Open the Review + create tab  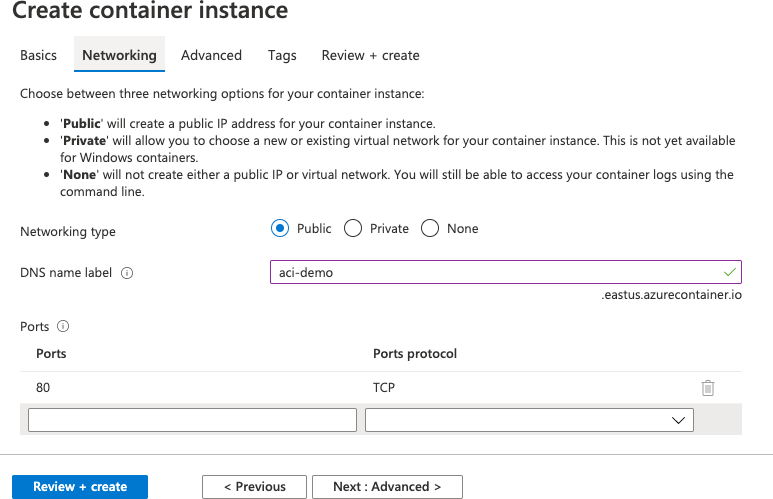(x=370, y=55)
